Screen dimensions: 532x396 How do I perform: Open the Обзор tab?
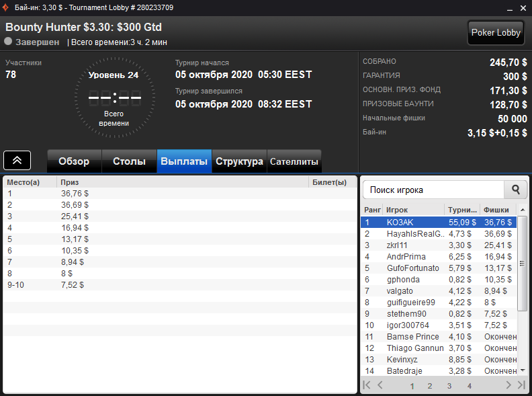click(x=75, y=161)
